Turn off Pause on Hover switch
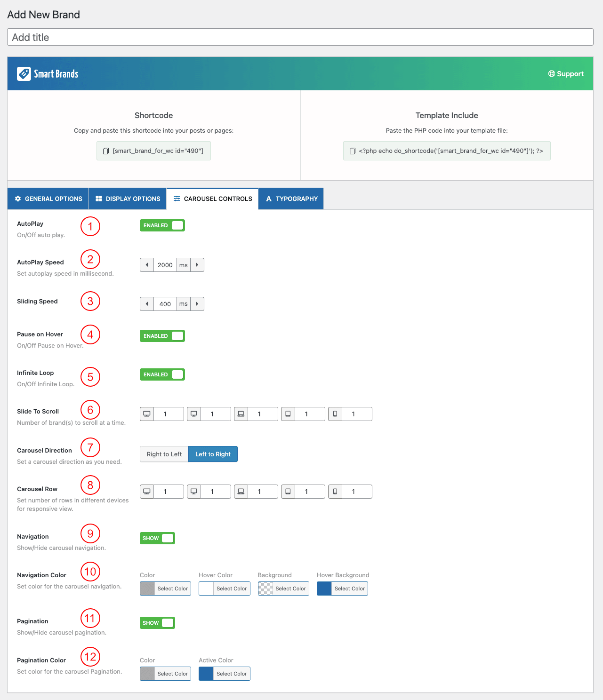 point(162,336)
